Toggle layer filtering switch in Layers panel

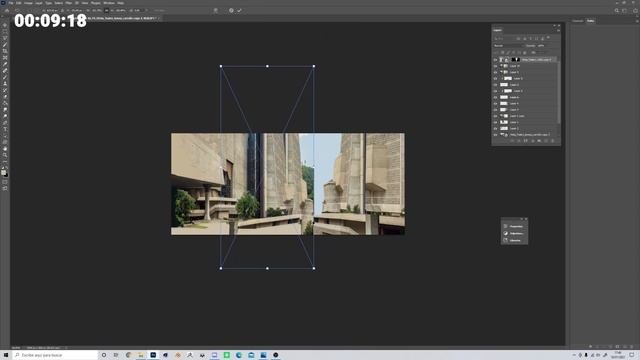point(548,38)
